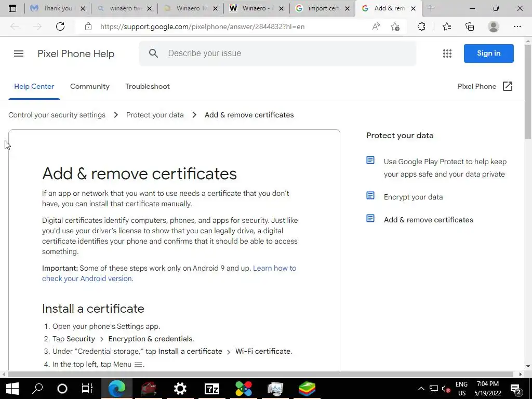The height and width of the screenshot is (399, 532).
Task: Open the Favorites list icon
Action: coord(447,26)
